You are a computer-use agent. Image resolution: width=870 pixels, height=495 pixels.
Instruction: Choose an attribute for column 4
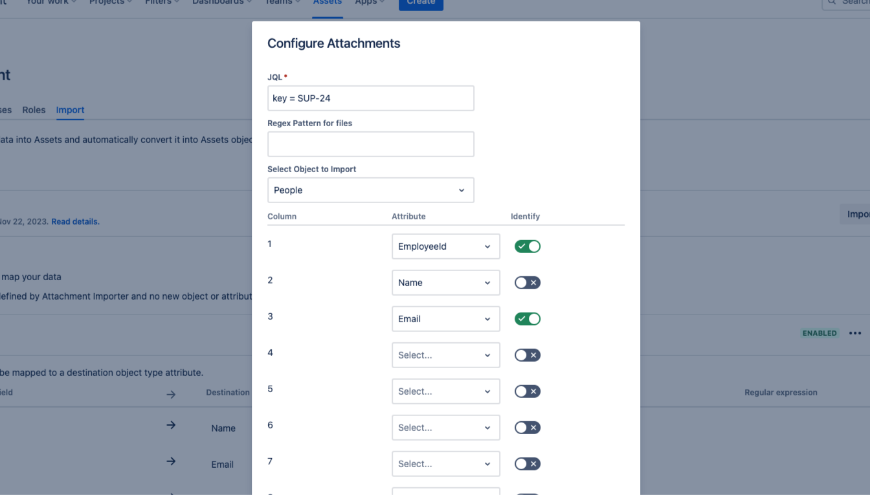(x=445, y=355)
